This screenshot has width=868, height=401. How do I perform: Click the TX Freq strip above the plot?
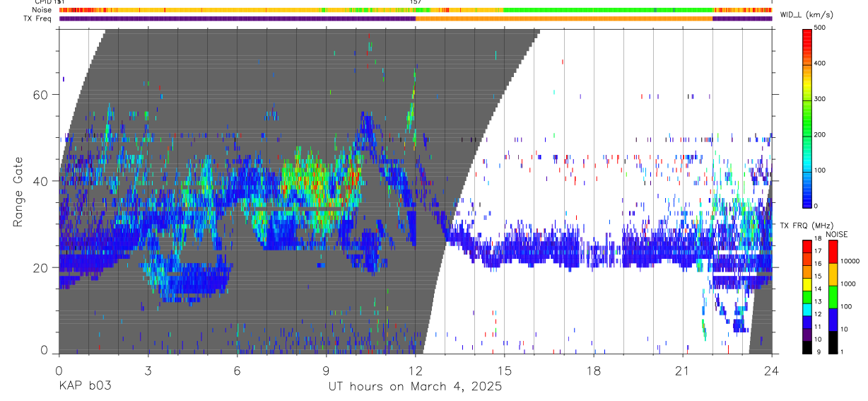click(416, 18)
